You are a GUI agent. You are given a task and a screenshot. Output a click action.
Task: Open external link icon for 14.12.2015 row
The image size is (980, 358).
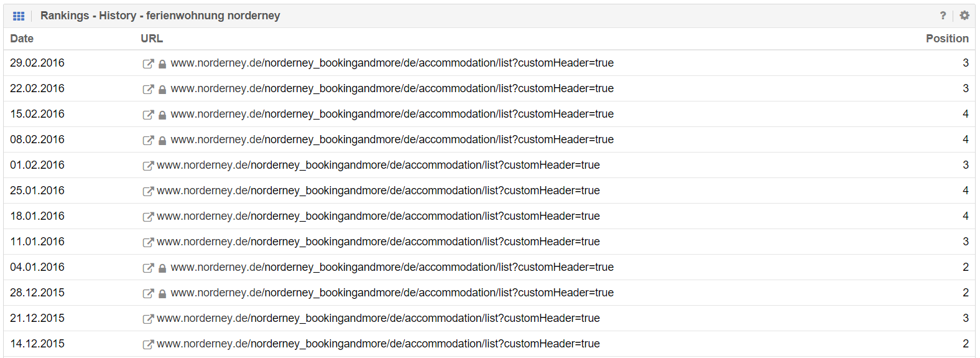coord(148,344)
